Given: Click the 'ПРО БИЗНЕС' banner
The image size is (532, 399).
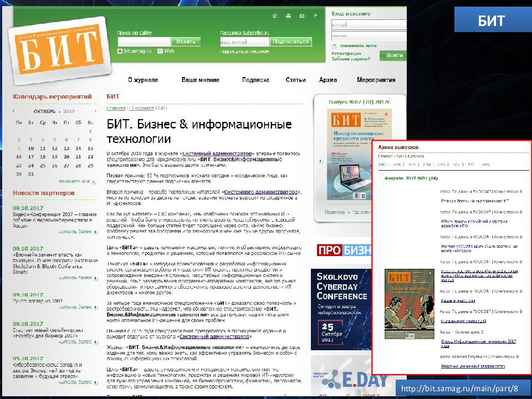Looking at the screenshot, I should [x=344, y=250].
